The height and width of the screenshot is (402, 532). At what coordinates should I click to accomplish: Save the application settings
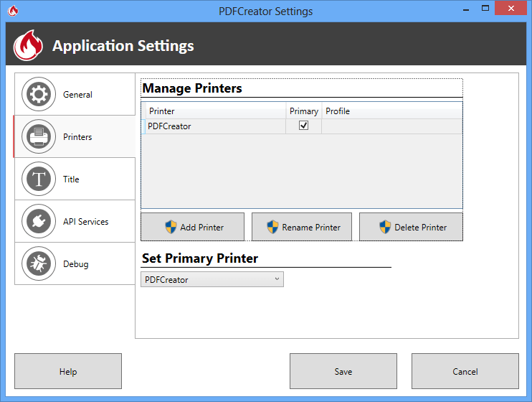(343, 371)
